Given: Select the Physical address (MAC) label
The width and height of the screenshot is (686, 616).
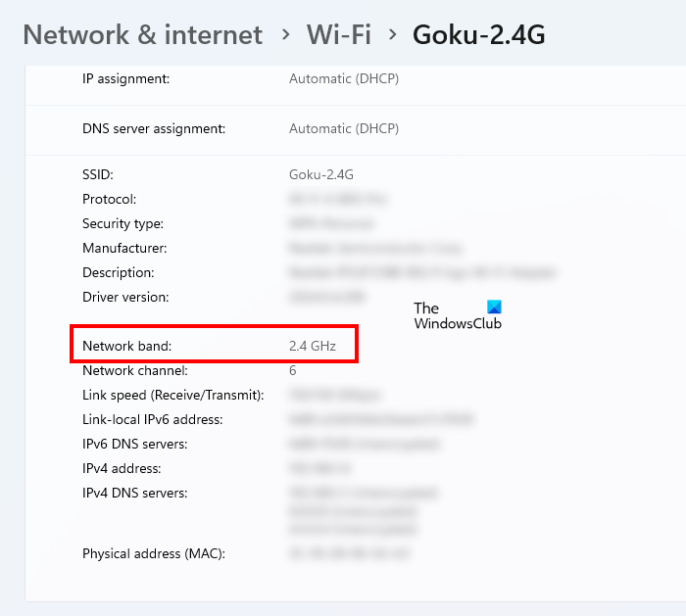Looking at the screenshot, I should [x=154, y=553].
